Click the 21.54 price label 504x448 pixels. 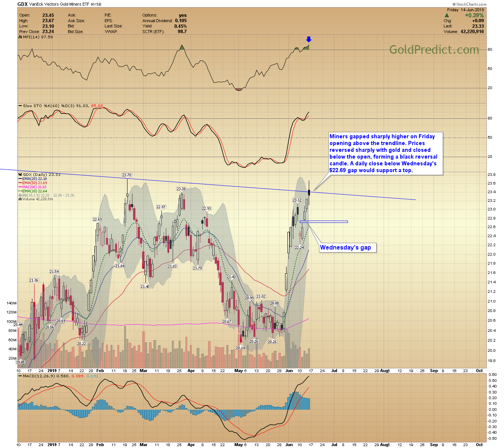click(x=54, y=272)
